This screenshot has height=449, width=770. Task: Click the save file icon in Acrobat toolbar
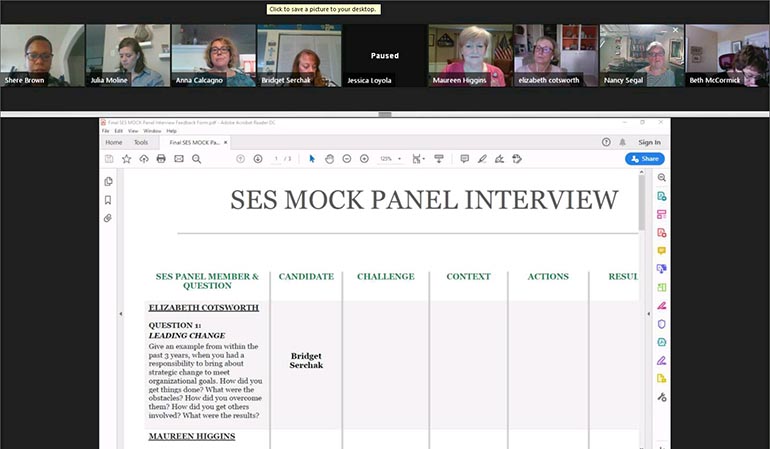(x=109, y=159)
